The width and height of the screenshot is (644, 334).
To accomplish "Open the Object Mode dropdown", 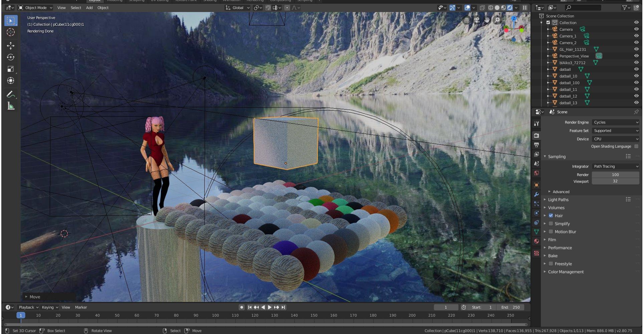I will click(x=35, y=8).
